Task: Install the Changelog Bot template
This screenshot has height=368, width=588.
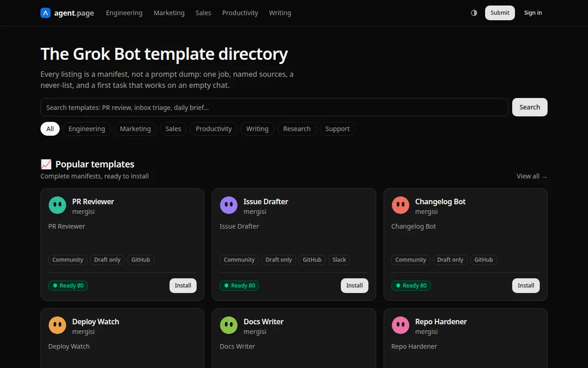Action: click(526, 286)
